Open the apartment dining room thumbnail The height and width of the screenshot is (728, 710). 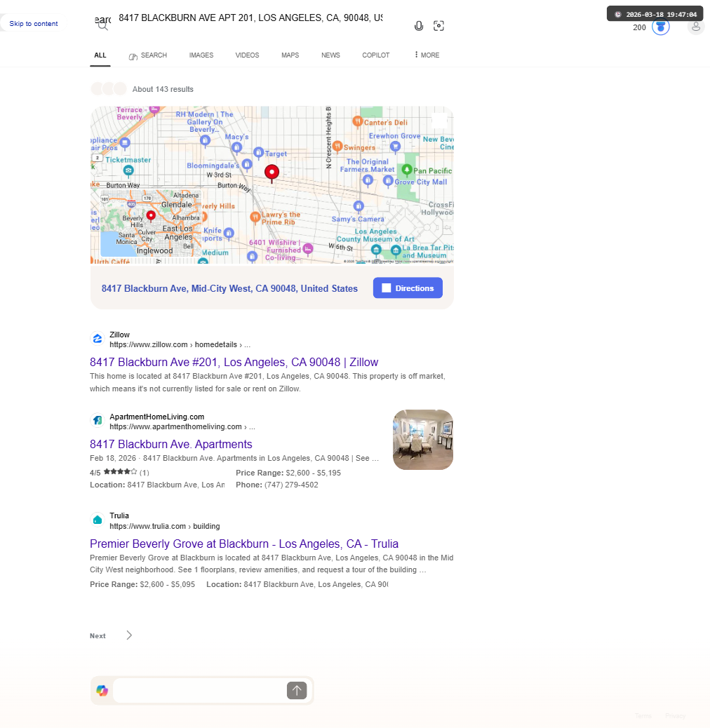423,440
